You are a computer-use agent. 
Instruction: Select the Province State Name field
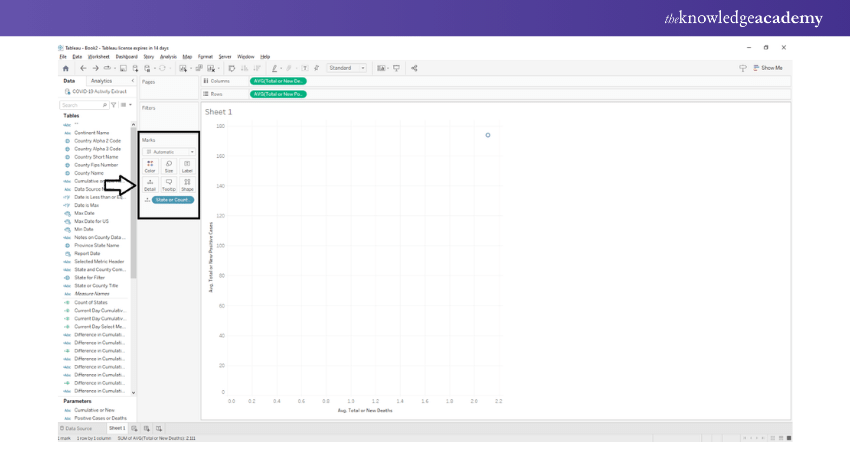tap(96, 245)
